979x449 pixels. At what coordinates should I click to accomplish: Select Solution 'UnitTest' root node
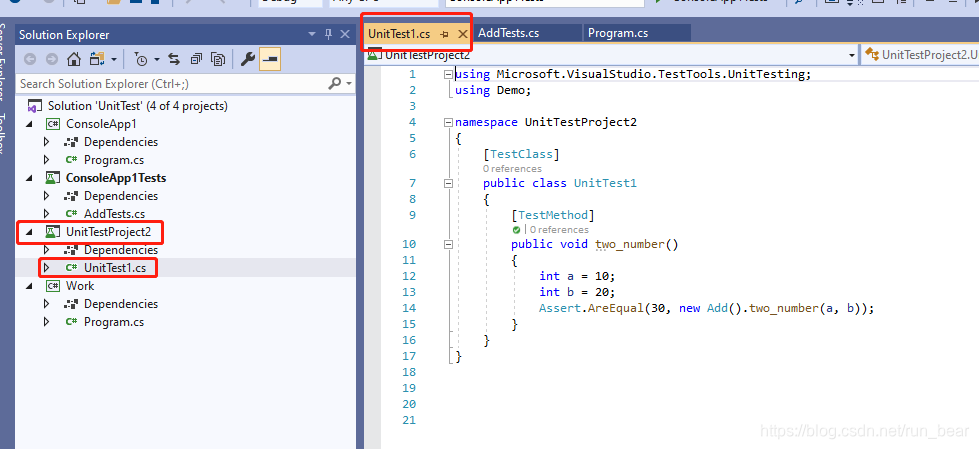tap(137, 106)
